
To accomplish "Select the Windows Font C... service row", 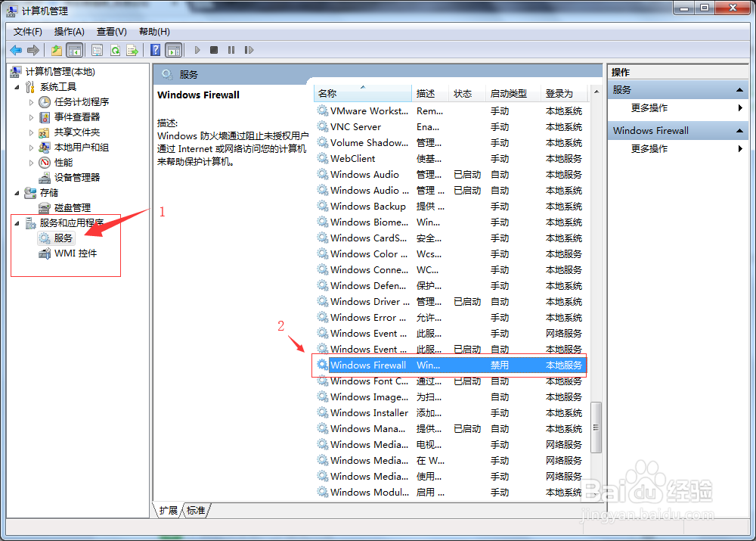I will (450, 381).
